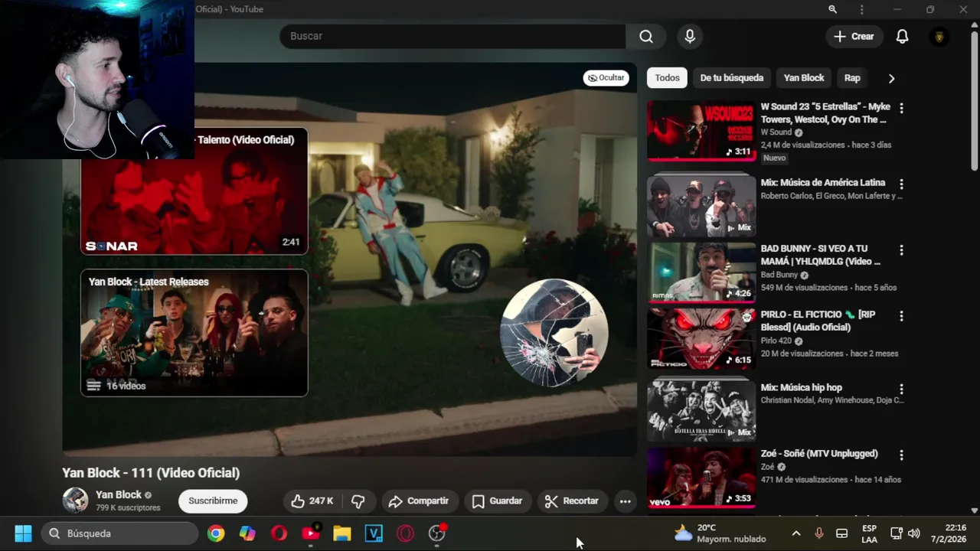Click the search magnifier button
980x551 pixels.
[x=646, y=37]
